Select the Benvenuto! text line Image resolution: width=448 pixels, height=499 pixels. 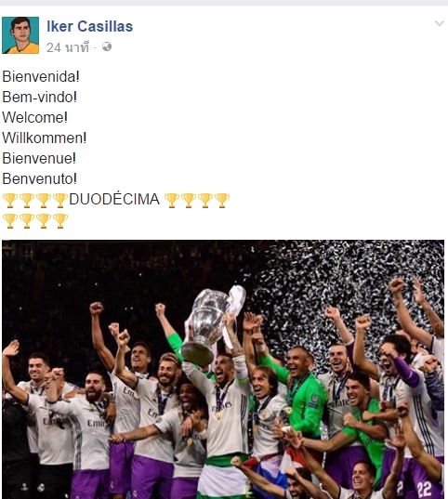[x=39, y=178]
